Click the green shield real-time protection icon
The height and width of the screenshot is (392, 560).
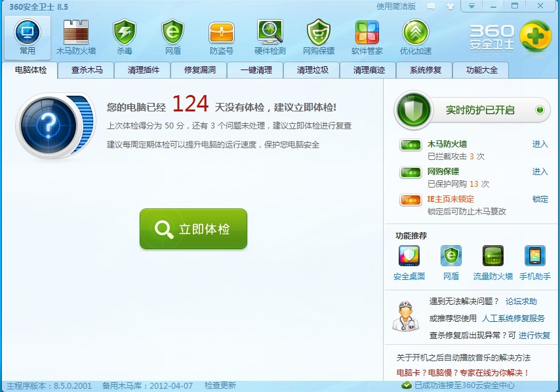[x=414, y=109]
